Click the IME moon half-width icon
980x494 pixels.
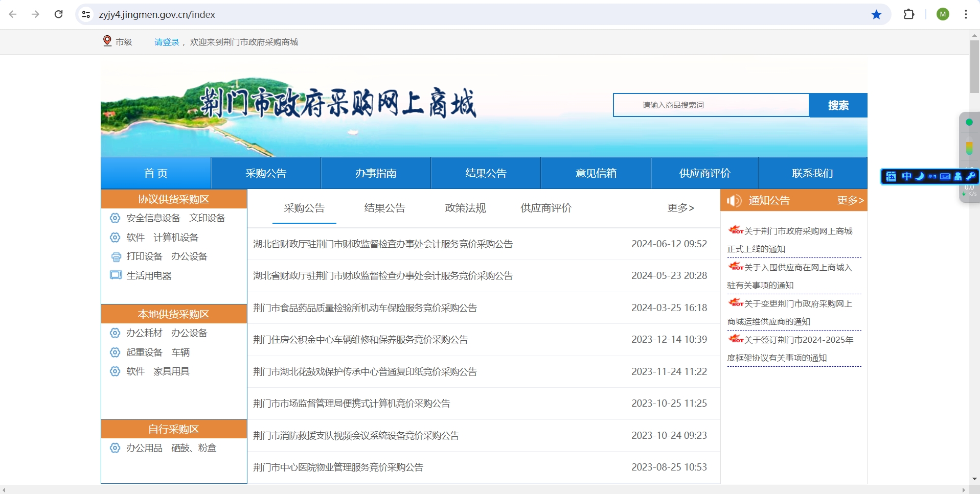(920, 176)
